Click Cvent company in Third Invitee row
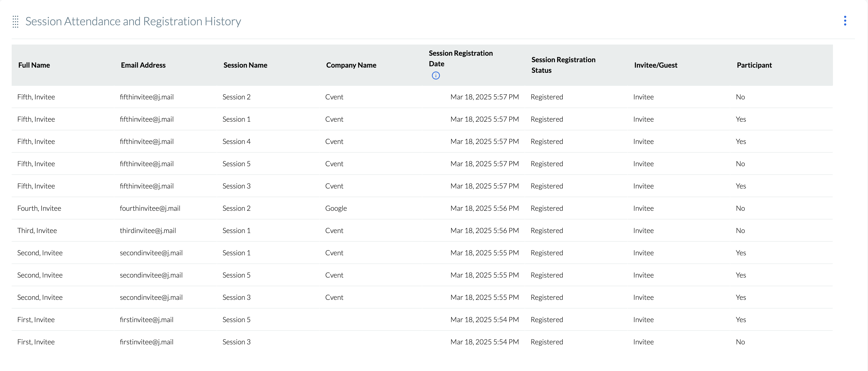 [x=334, y=231]
